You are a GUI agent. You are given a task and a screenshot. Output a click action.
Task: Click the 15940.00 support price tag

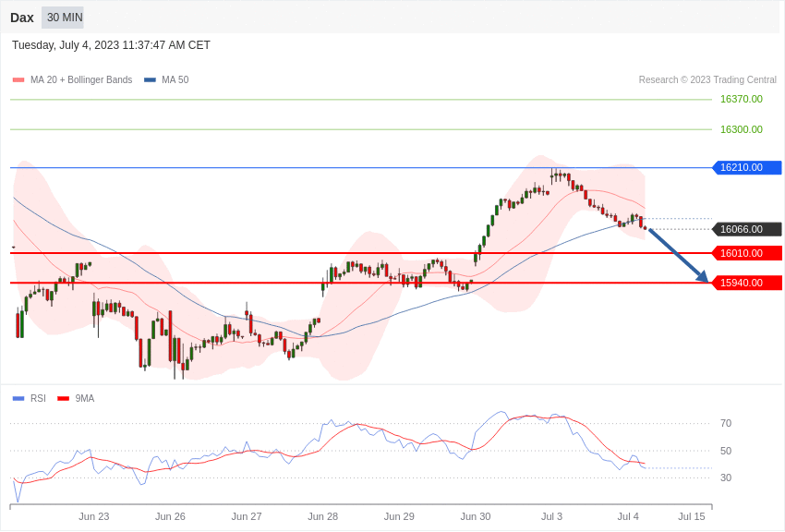click(x=746, y=283)
